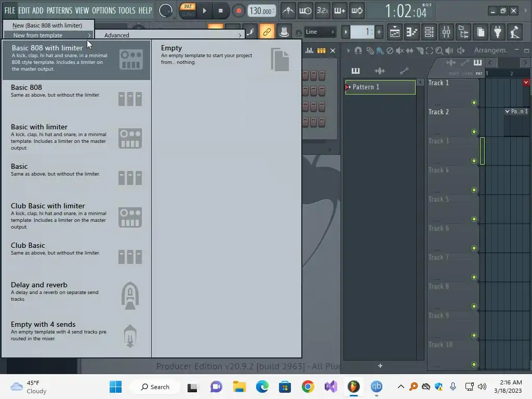Choose the Basic 808 template
This screenshot has height=399, width=532.
tap(76, 99)
